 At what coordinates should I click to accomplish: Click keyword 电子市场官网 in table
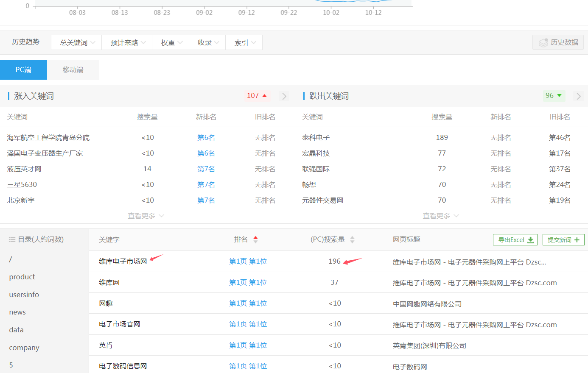[x=120, y=324]
